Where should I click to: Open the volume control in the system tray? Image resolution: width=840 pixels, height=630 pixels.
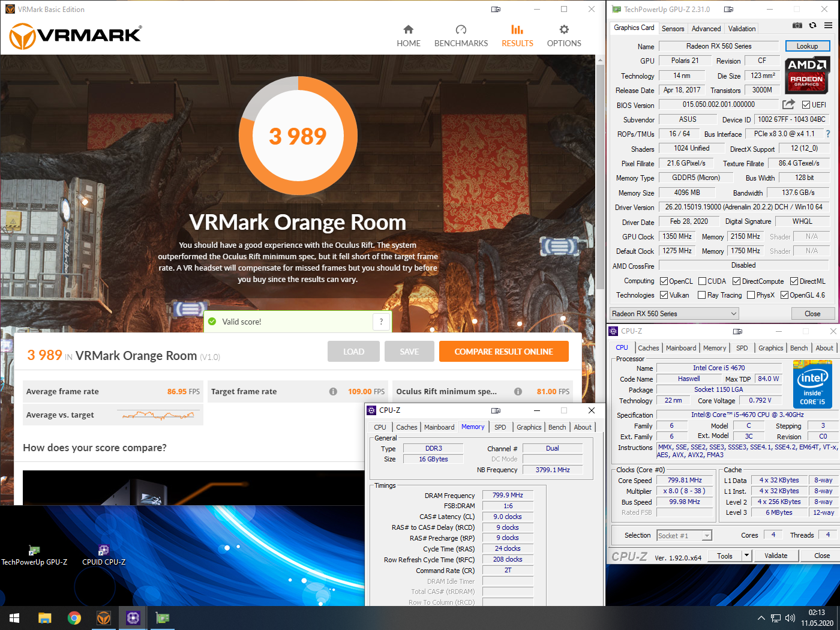[x=790, y=618]
